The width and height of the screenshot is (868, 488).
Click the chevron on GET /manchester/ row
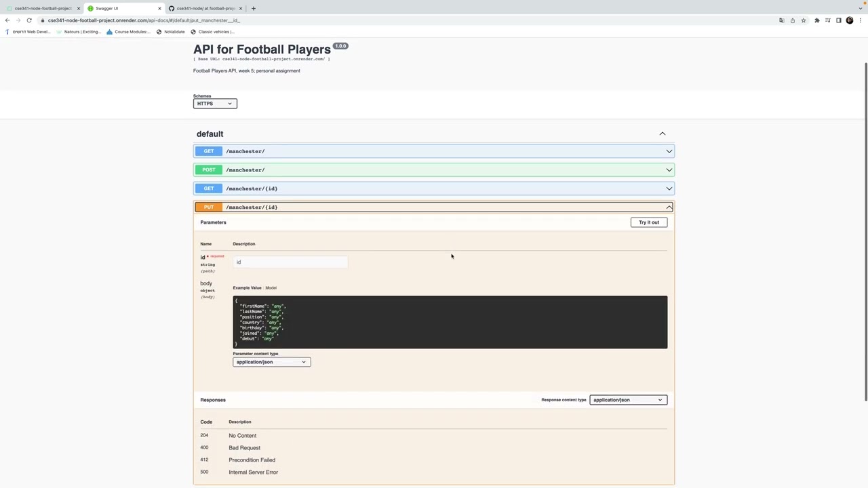tap(669, 151)
